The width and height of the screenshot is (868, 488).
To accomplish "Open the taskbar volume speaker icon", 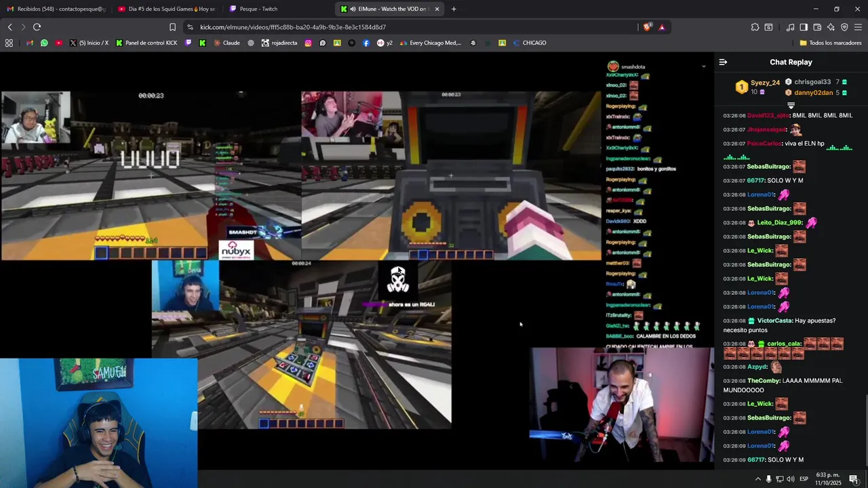I will (x=791, y=479).
